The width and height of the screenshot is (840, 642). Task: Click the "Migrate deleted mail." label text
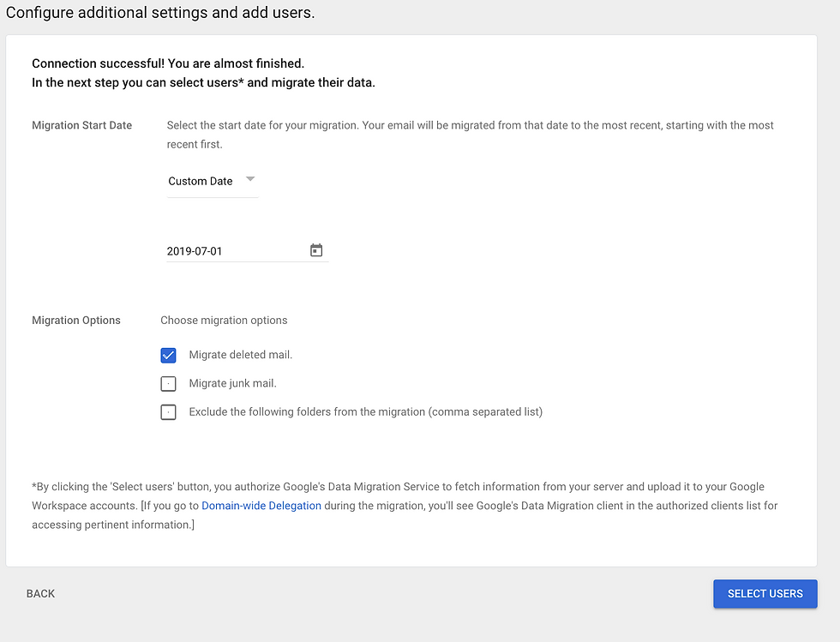point(241,355)
